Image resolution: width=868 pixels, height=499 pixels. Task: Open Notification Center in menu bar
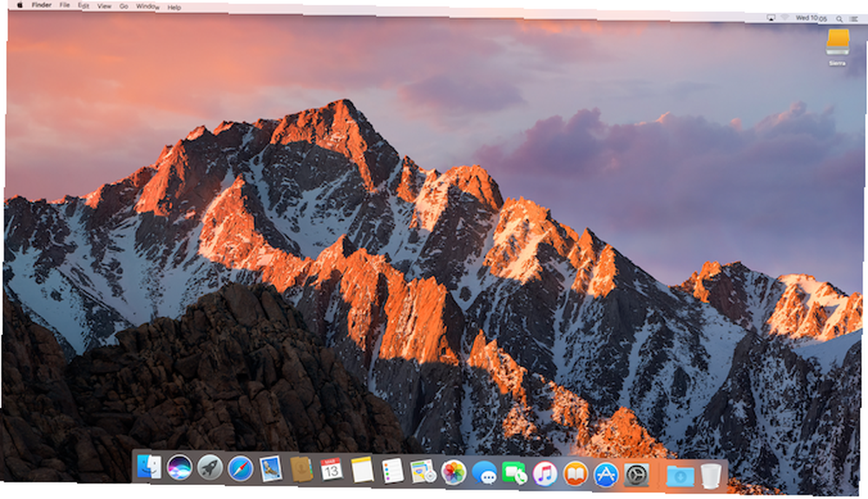[854, 19]
